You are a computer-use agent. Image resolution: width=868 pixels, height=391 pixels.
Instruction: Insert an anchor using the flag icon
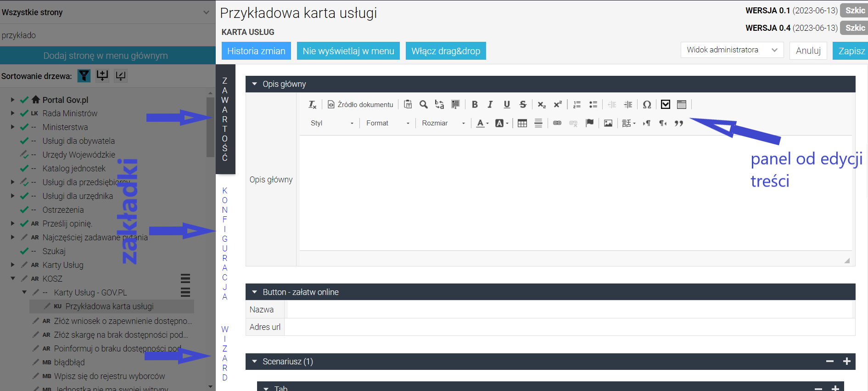[590, 123]
